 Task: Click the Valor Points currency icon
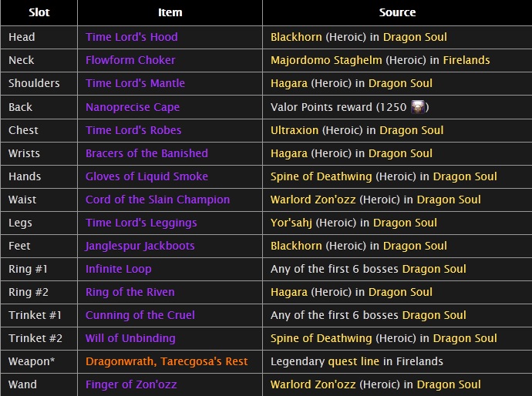click(x=419, y=107)
